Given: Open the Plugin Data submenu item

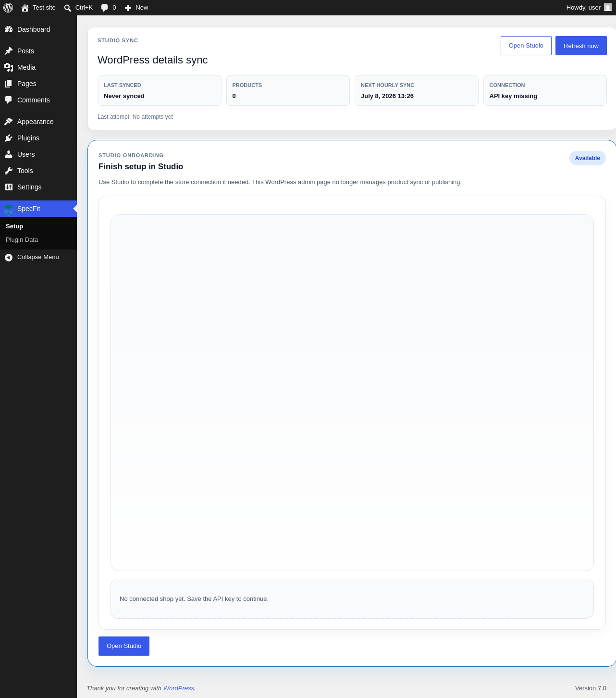Looking at the screenshot, I should pyautogui.click(x=22, y=240).
